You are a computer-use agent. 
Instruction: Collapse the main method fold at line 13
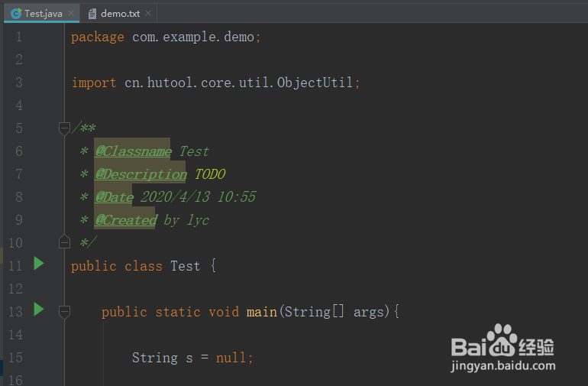pos(64,312)
